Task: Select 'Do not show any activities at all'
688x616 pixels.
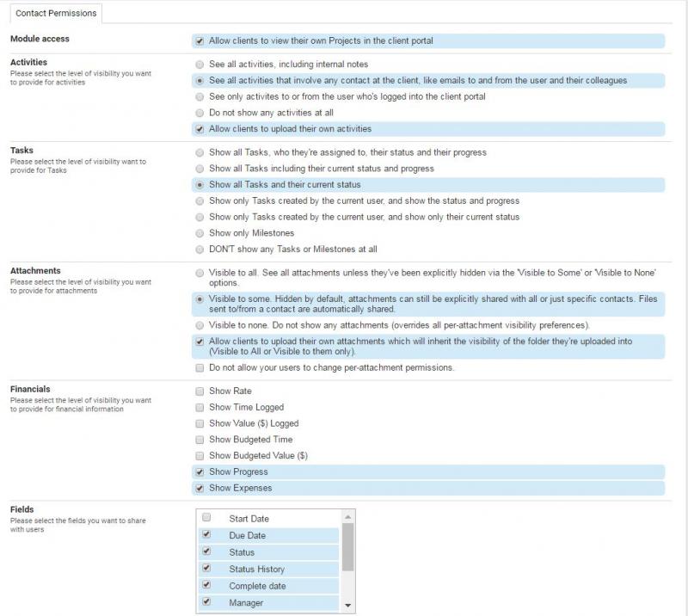Action: click(x=200, y=113)
